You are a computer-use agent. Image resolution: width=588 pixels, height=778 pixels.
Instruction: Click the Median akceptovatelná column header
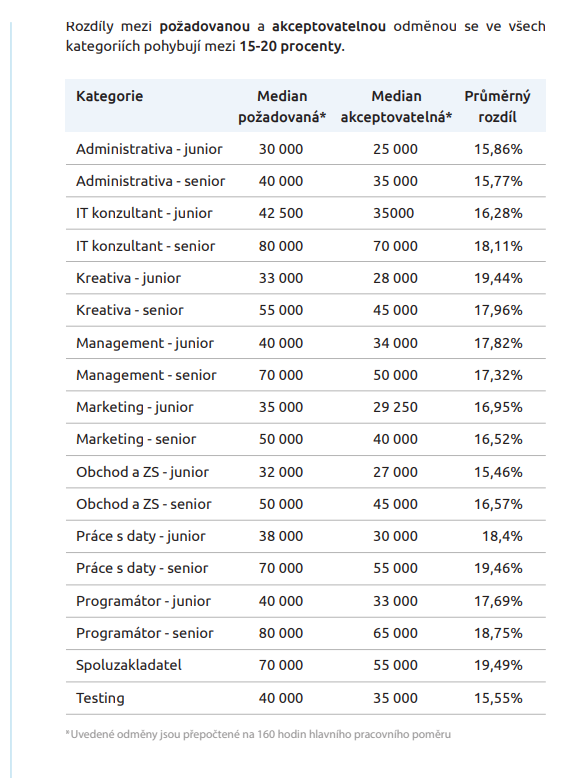pos(396,106)
